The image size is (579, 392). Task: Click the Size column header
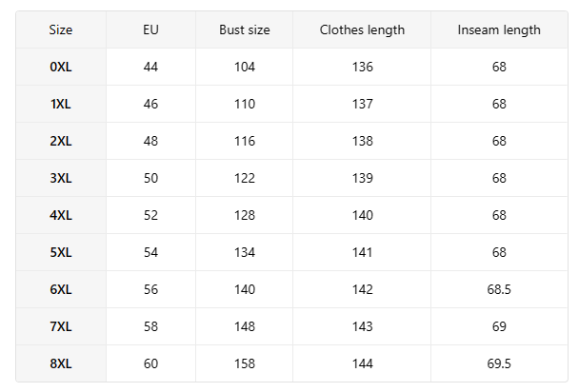(x=61, y=29)
